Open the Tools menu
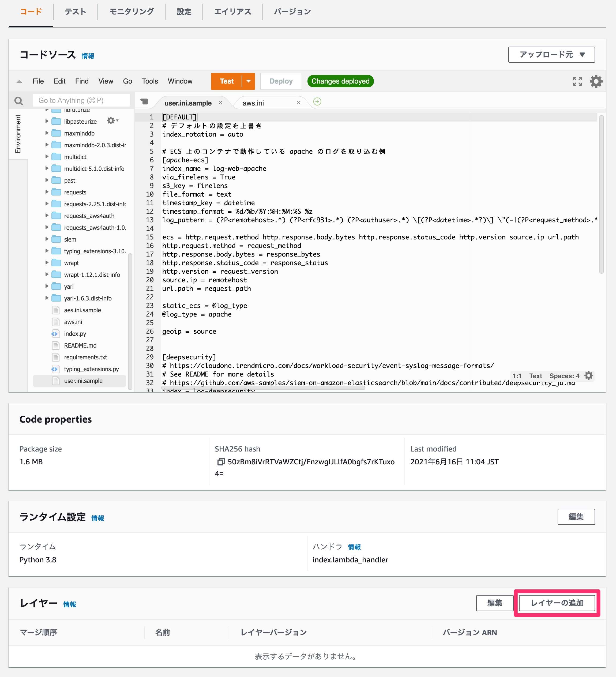The height and width of the screenshot is (677, 616). point(149,81)
